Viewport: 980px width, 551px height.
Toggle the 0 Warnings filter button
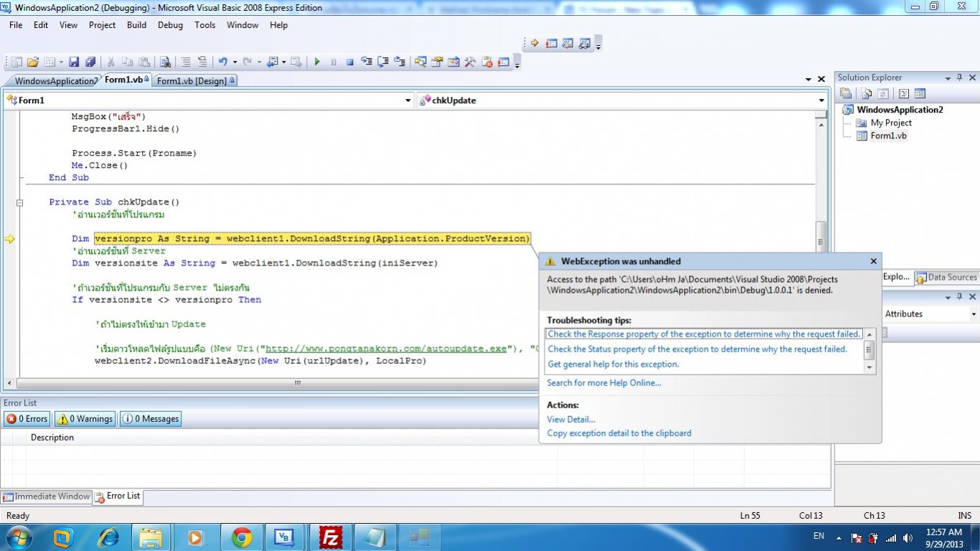(x=85, y=419)
